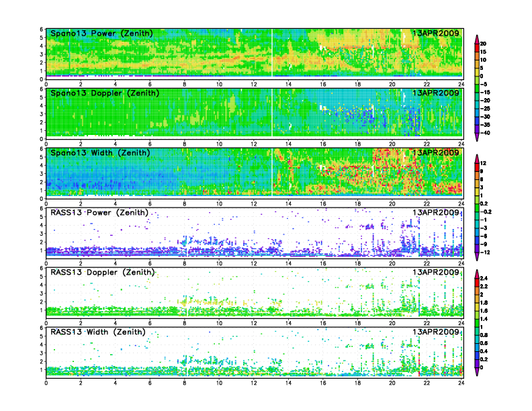Screen dimensions: 532x411
Task: Click the '2.2' label on the bottom colorbar
Action: point(484,287)
